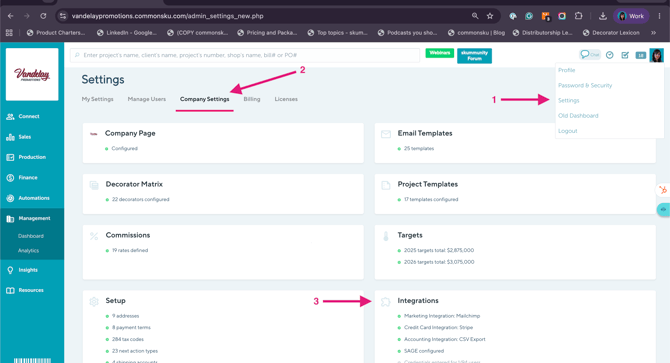Open the Connect sidebar icon
670x363 pixels.
click(x=10, y=117)
